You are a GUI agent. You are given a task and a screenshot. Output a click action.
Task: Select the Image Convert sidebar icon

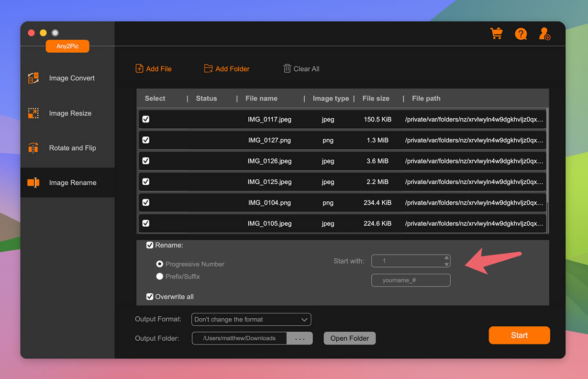[33, 78]
